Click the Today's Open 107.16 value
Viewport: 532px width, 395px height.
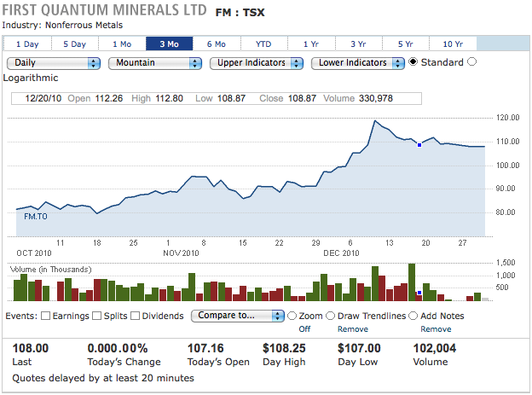point(205,348)
